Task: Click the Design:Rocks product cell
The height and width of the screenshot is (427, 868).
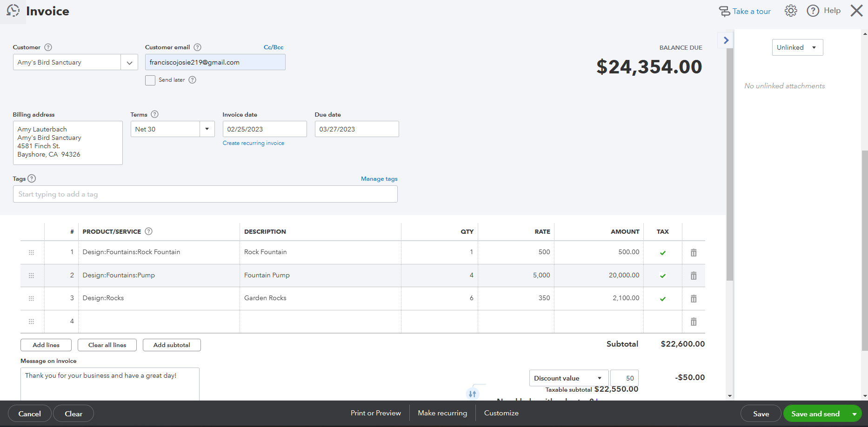Action: [x=159, y=298]
